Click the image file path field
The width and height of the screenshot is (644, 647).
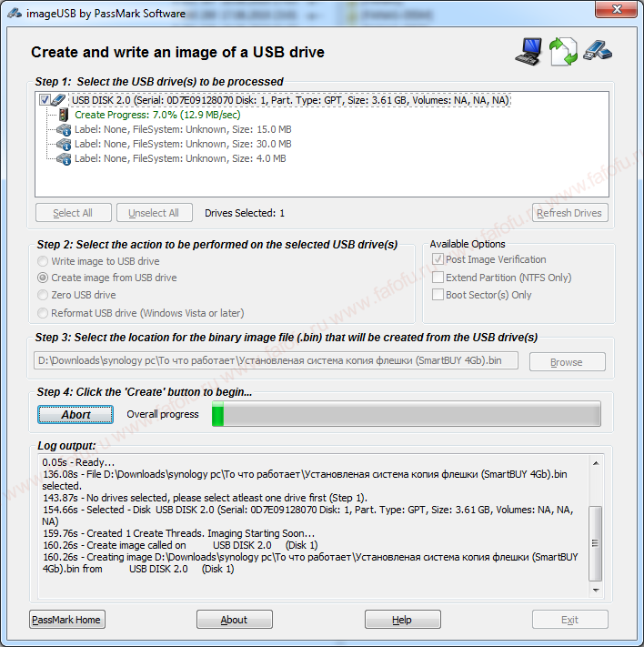[276, 360]
